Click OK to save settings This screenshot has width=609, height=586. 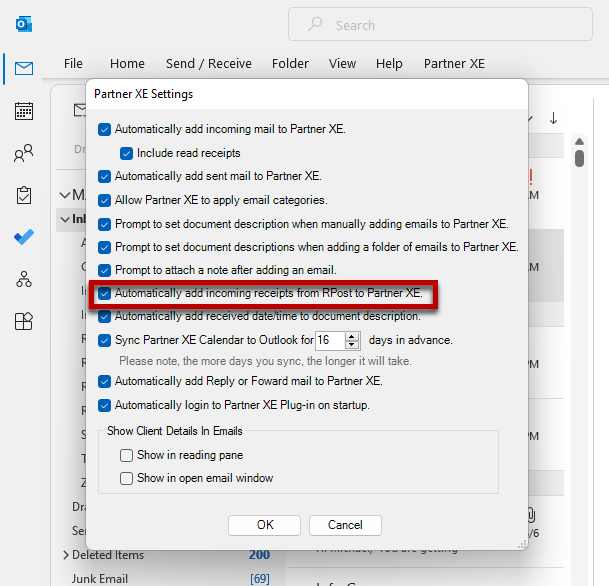[264, 525]
